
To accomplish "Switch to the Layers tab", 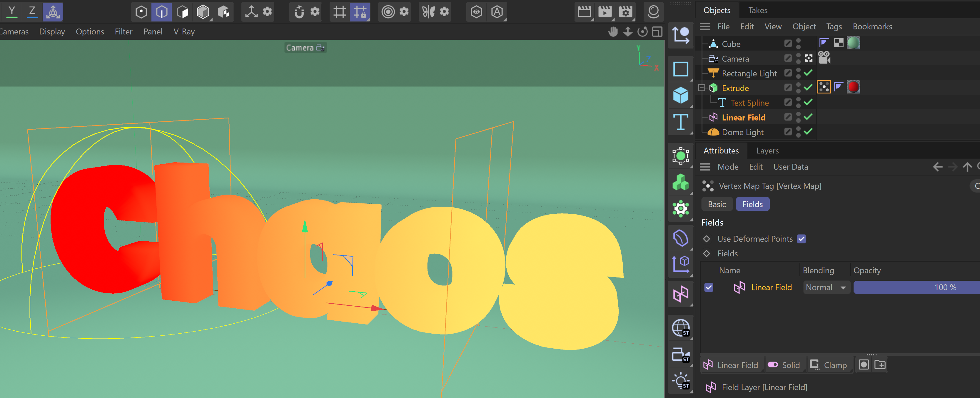I will (x=767, y=151).
